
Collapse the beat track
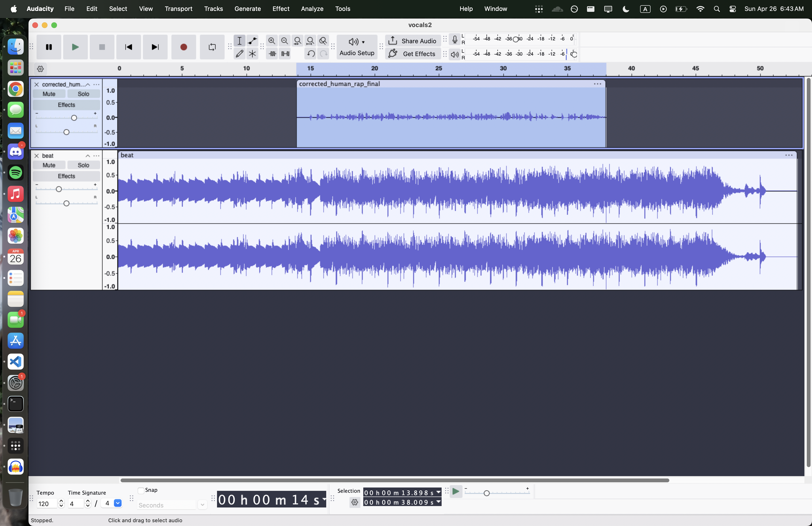(87, 156)
